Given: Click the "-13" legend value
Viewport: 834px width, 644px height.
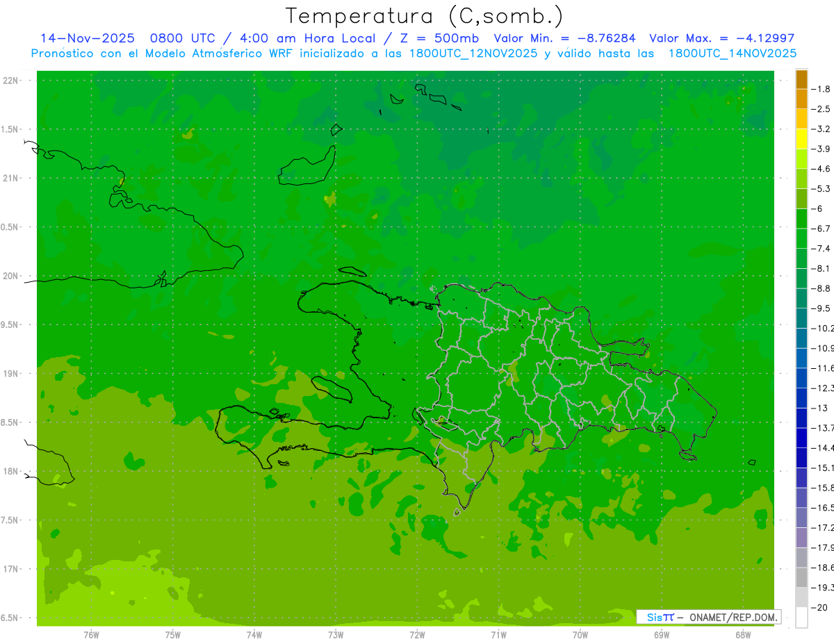Looking at the screenshot, I should point(820,408).
